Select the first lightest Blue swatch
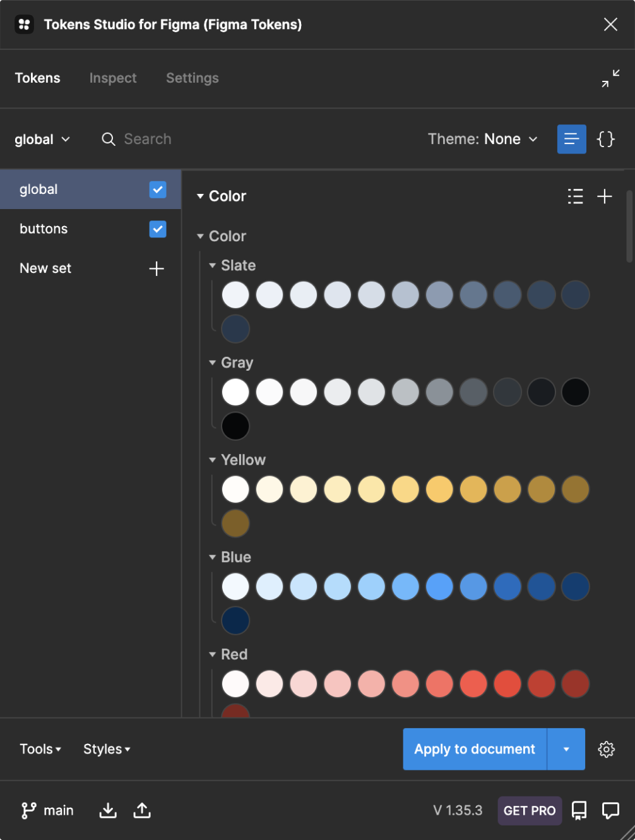Screen dimensions: 635x840 click(235, 587)
